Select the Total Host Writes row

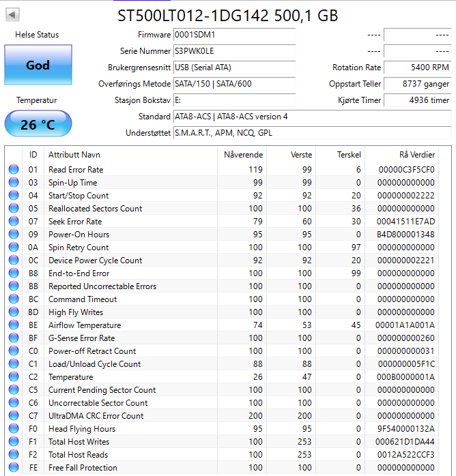pos(205,442)
